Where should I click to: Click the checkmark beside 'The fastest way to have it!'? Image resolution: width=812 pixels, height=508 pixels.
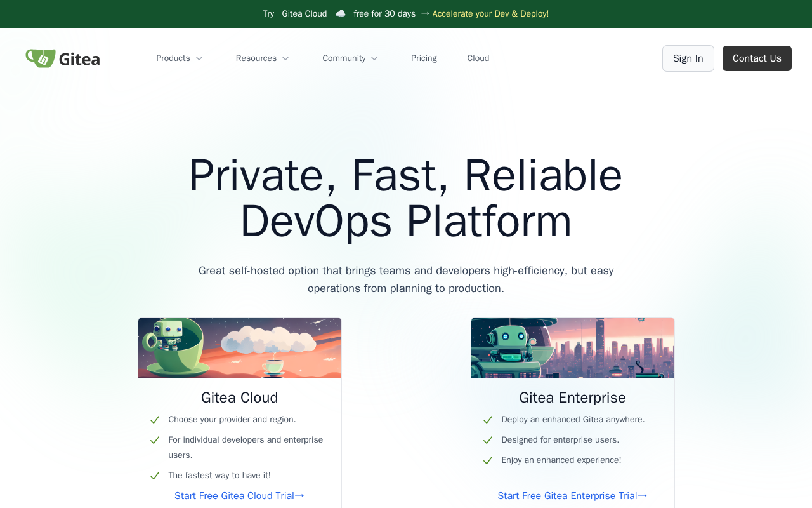155,476
